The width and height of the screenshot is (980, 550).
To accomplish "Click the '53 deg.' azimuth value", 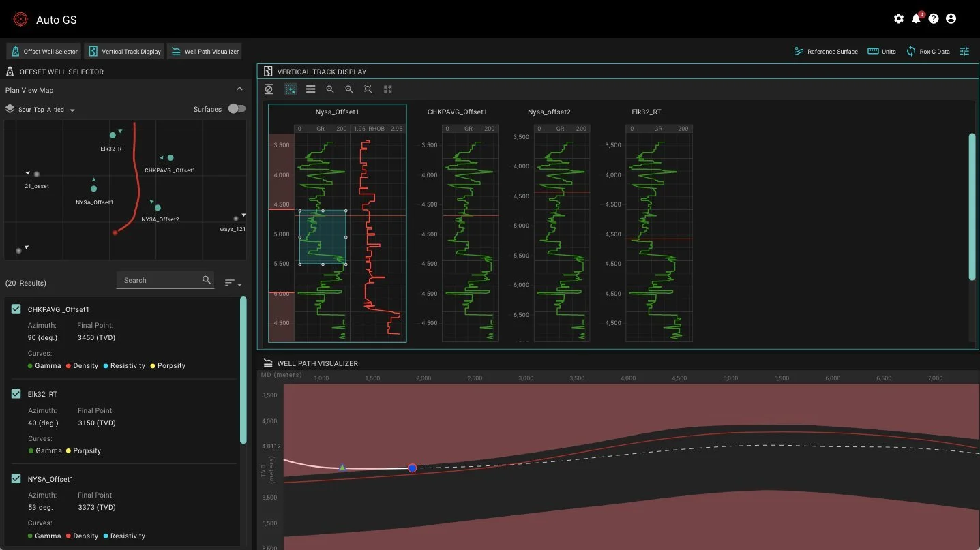I will click(x=40, y=507).
